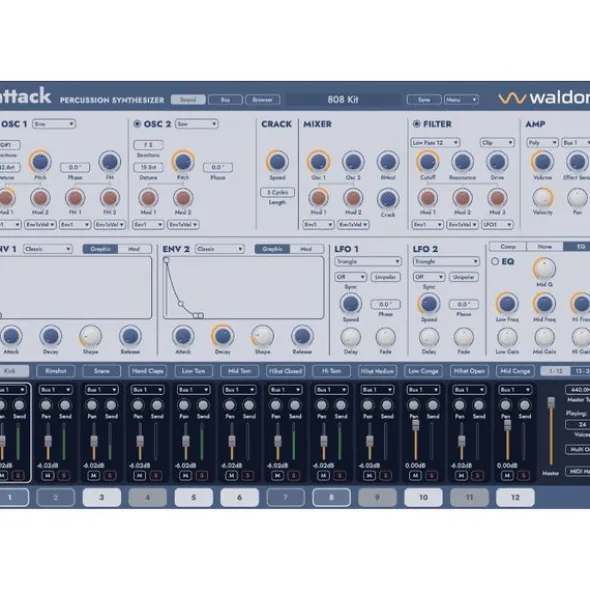Select the Rimshot instrument button
The height and width of the screenshot is (591, 590).
coord(56,371)
